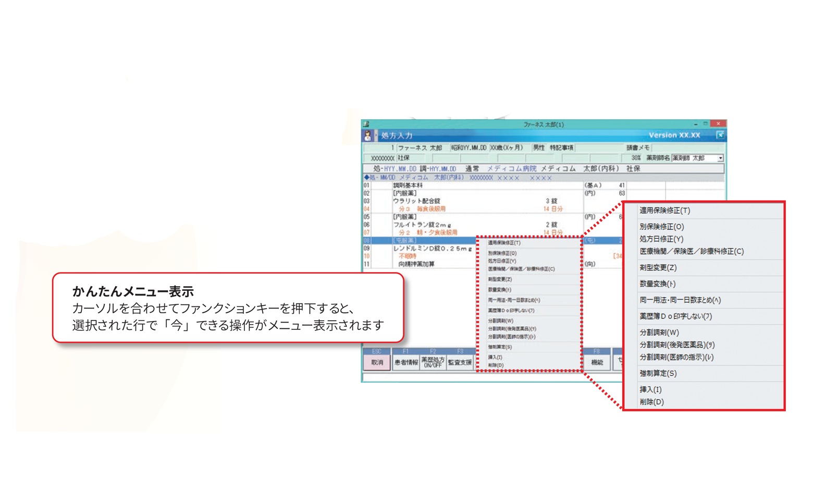
Task: Open 患者情報 with the F1 button
Action: pyautogui.click(x=406, y=362)
